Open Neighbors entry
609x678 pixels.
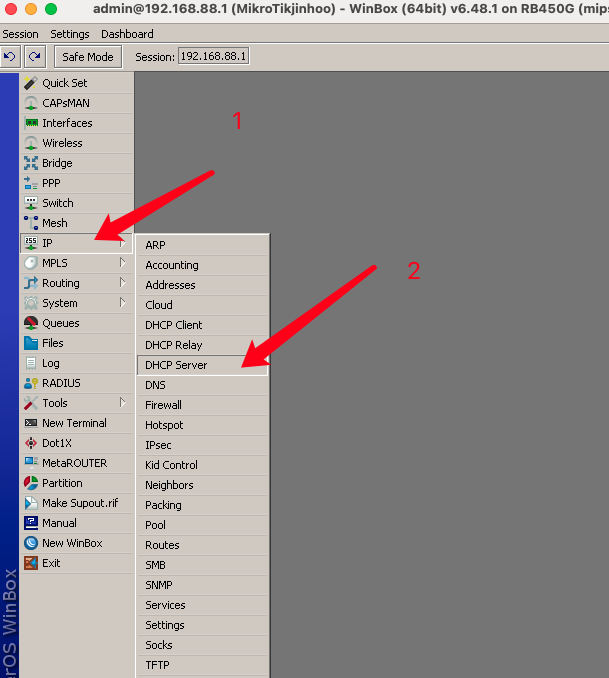pyautogui.click(x=202, y=485)
